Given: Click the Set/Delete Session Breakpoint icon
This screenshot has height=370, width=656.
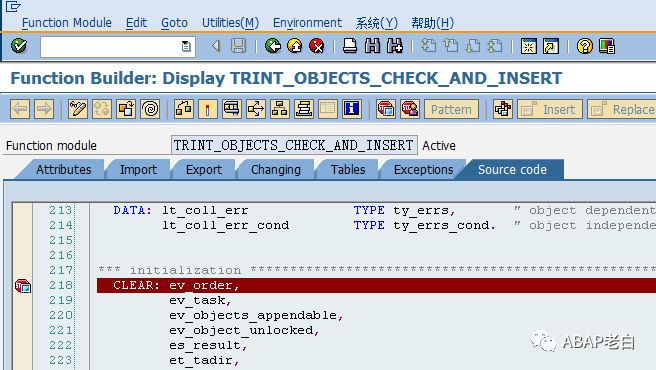Looking at the screenshot, I should coord(385,109).
